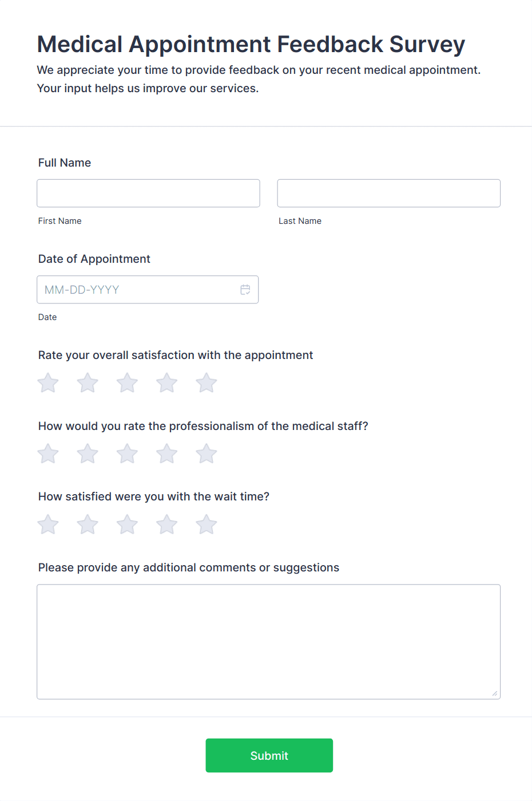Image resolution: width=532 pixels, height=801 pixels.
Task: Click the resize handle of the comments box
Action: tap(493, 694)
